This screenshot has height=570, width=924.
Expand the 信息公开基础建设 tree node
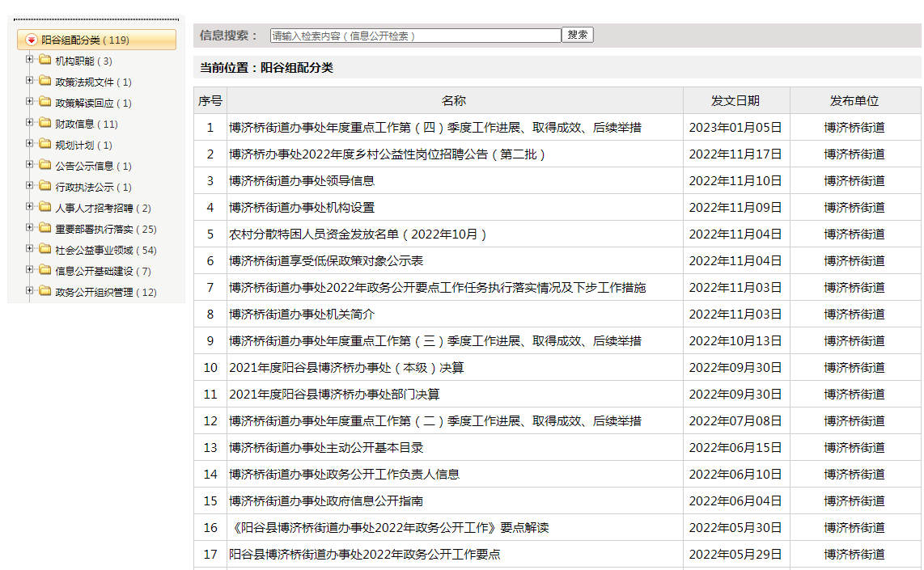29,270
